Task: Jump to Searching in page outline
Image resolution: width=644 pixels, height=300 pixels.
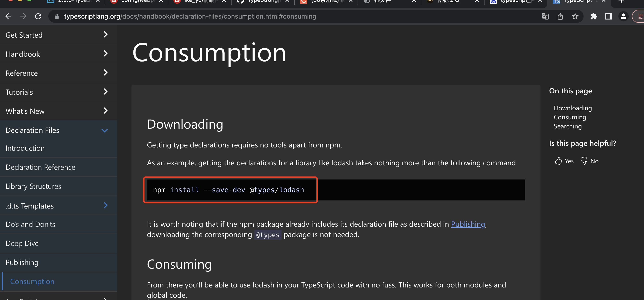Action: tap(568, 126)
